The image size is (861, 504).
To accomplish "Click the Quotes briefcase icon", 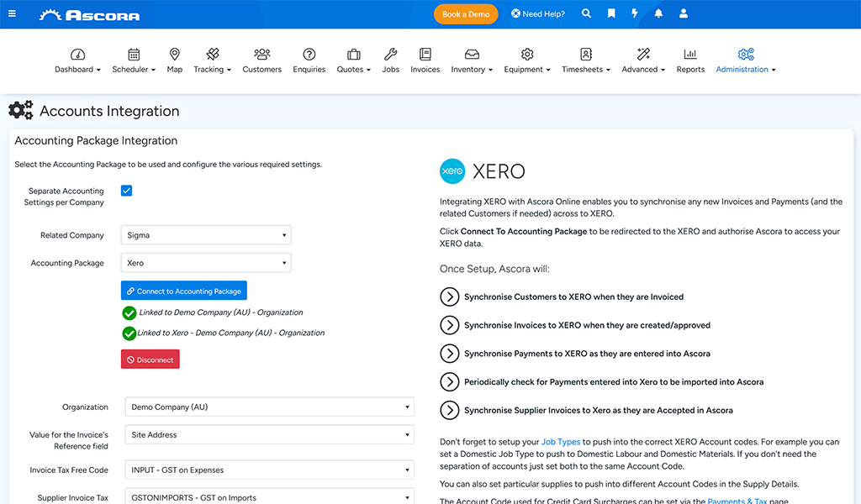I will pos(354,55).
